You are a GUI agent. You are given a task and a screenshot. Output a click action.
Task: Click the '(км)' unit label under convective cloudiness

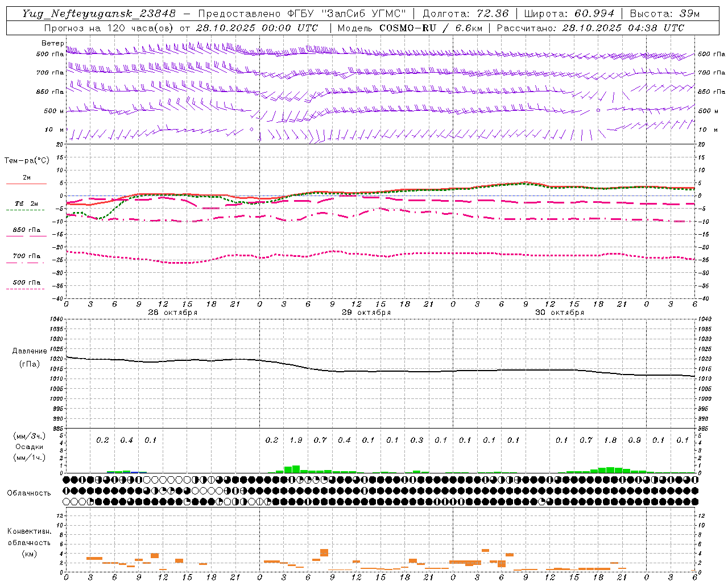[29, 554]
